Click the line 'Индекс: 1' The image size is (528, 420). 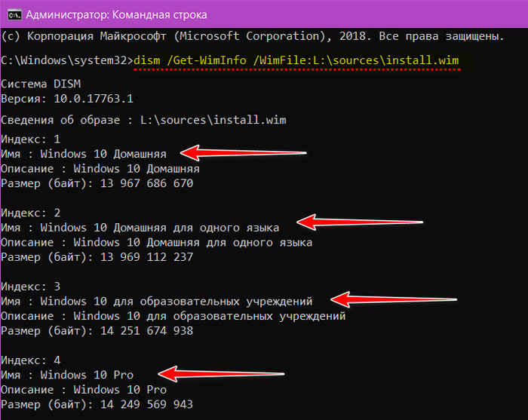pos(31,139)
